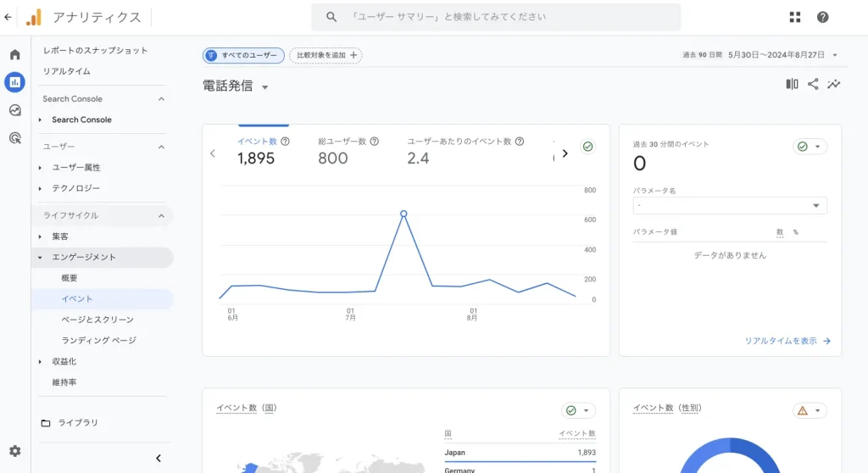Open ライブラリ in sidebar
The image size is (868, 473).
click(x=78, y=423)
